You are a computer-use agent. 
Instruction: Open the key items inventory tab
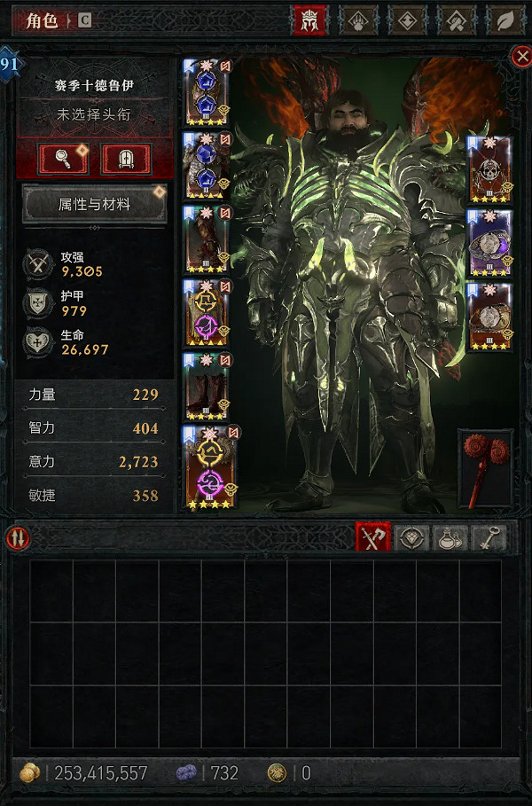489,537
